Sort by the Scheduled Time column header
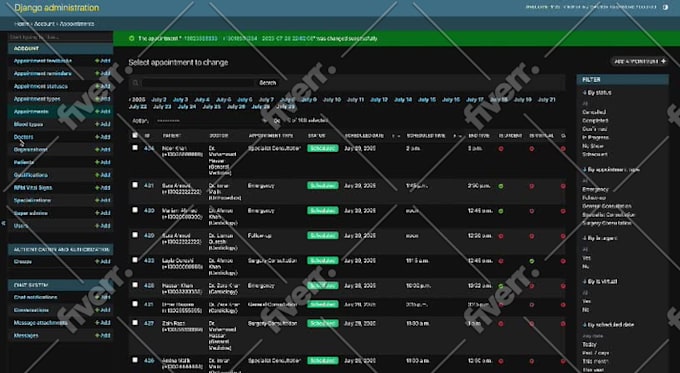 click(x=426, y=136)
